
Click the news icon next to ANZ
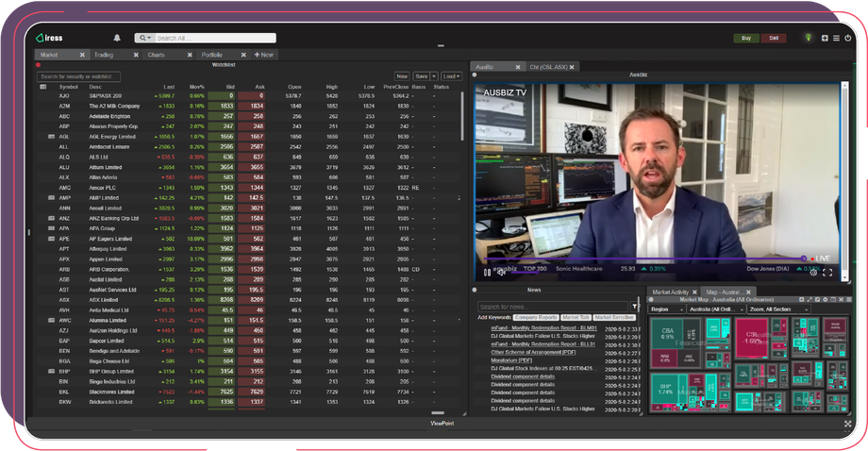[52, 218]
